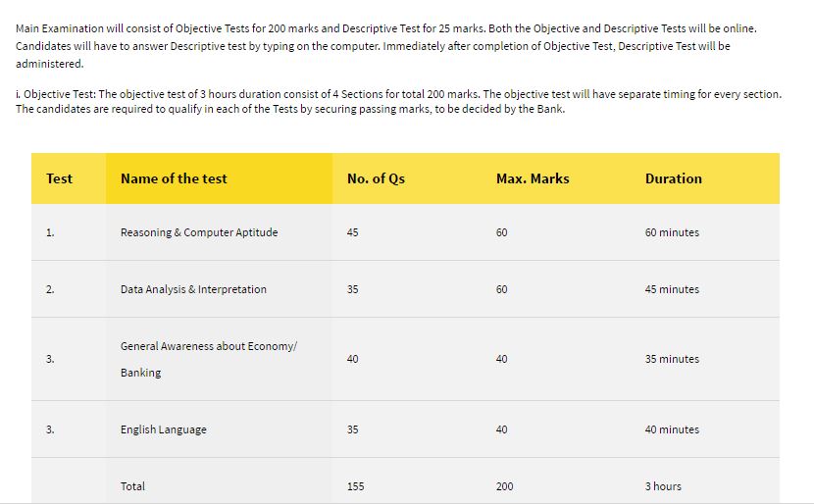Select max marks '60' for Reasoning row
Image resolution: width=814 pixels, height=504 pixels.
[x=501, y=232]
